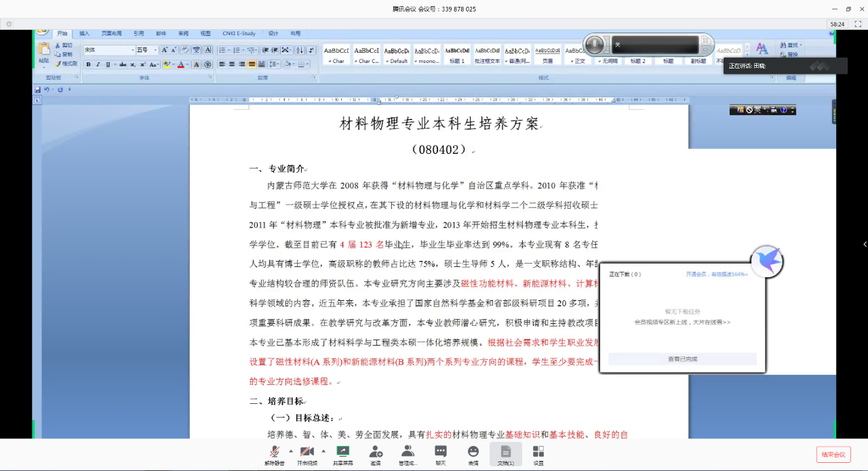This screenshot has height=471, width=868.
Task: Expand audio options arrow beside 解除静音
Action: [291, 451]
